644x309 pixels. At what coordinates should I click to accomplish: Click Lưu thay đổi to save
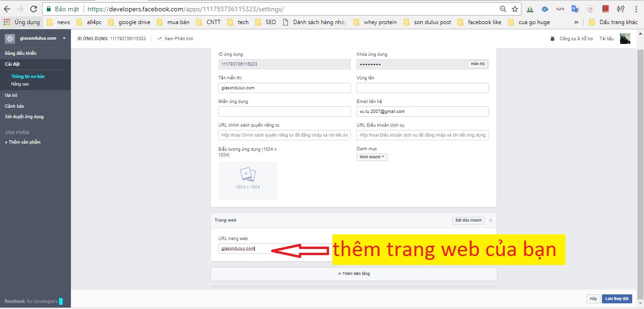coord(617,299)
